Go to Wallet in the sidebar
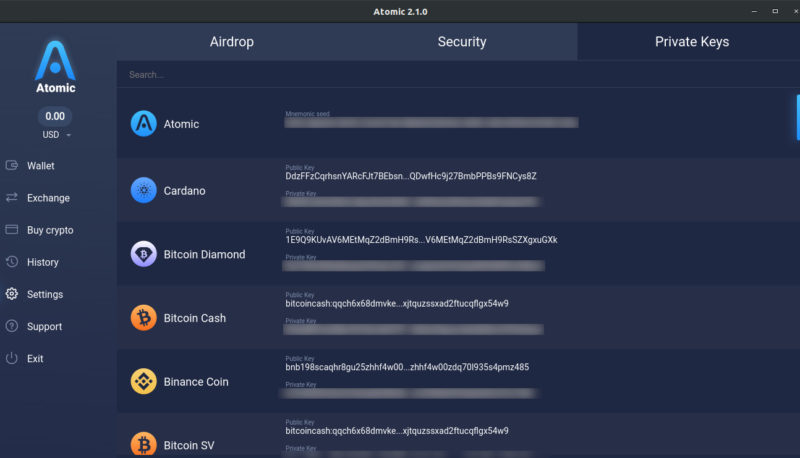 coord(40,166)
